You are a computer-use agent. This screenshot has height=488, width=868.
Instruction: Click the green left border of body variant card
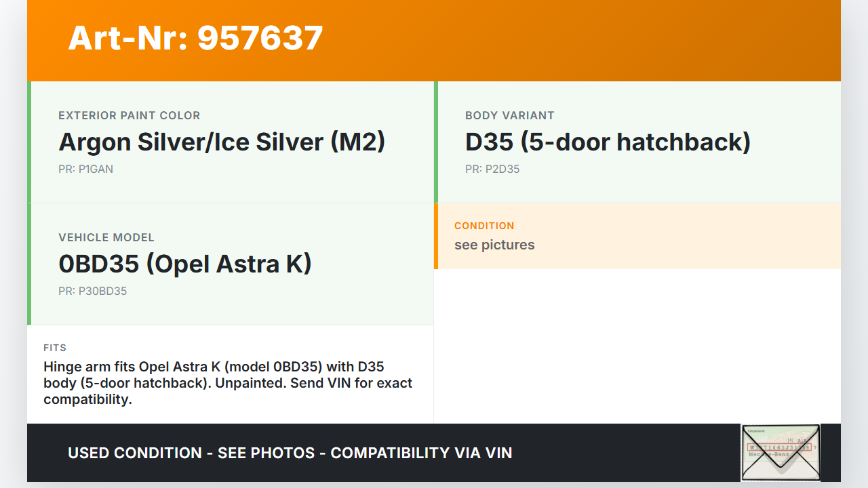(436, 142)
